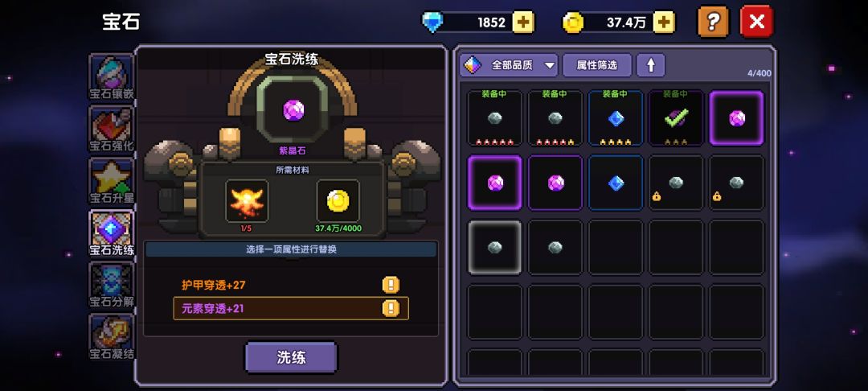Viewport: 868px width, 391px height.
Task: Select the blue gem in the second row
Action: click(x=616, y=183)
